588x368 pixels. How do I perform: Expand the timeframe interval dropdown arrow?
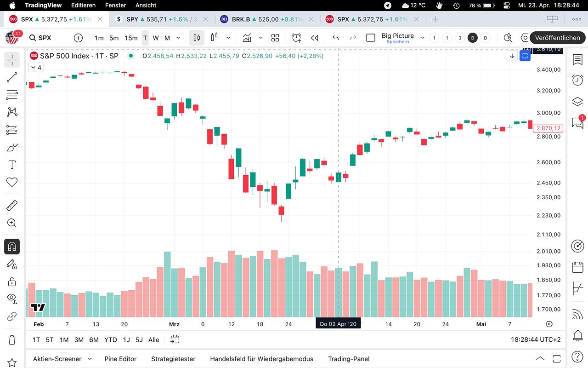(178, 38)
